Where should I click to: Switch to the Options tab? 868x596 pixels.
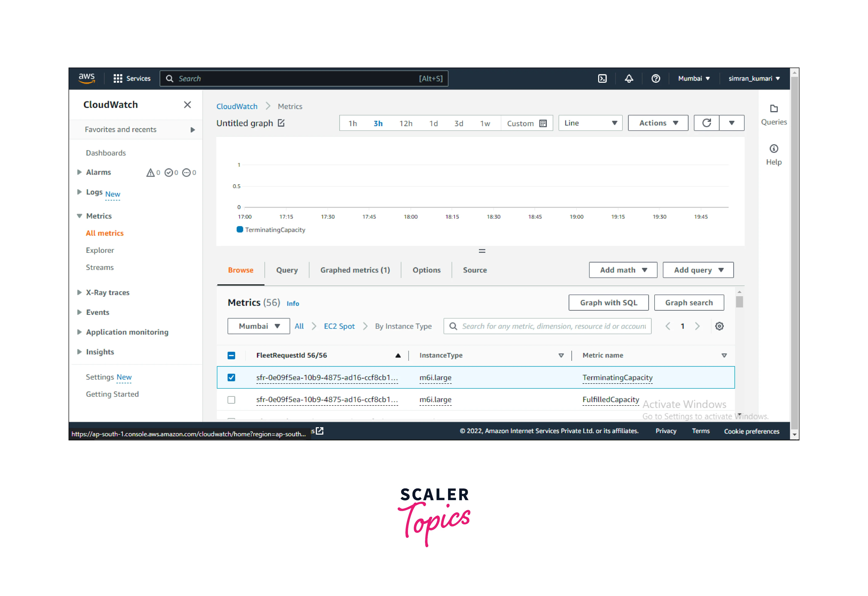426,270
